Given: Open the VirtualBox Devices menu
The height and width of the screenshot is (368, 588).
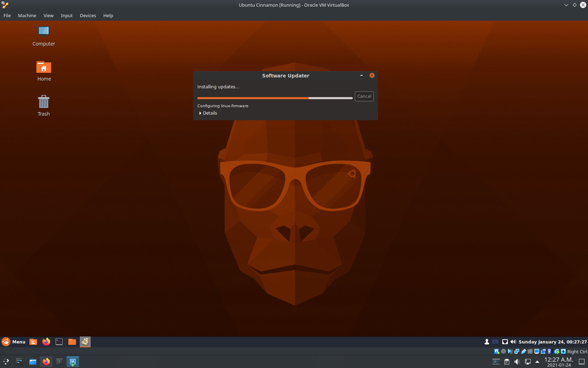Looking at the screenshot, I should coord(88,15).
